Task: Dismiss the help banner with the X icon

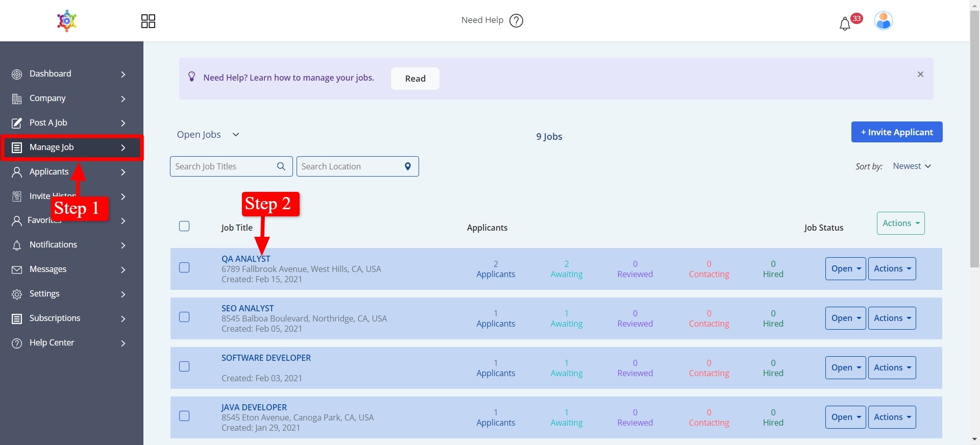Action: 920,75
